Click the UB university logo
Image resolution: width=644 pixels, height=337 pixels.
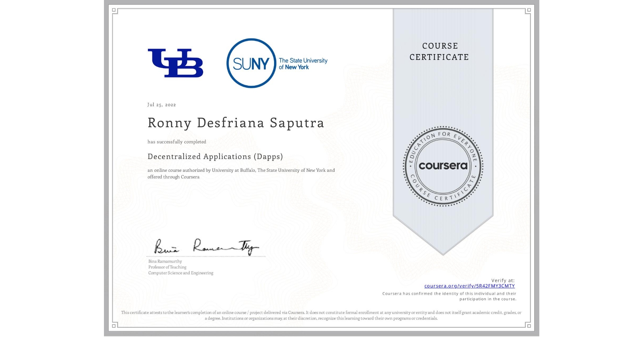(x=176, y=62)
